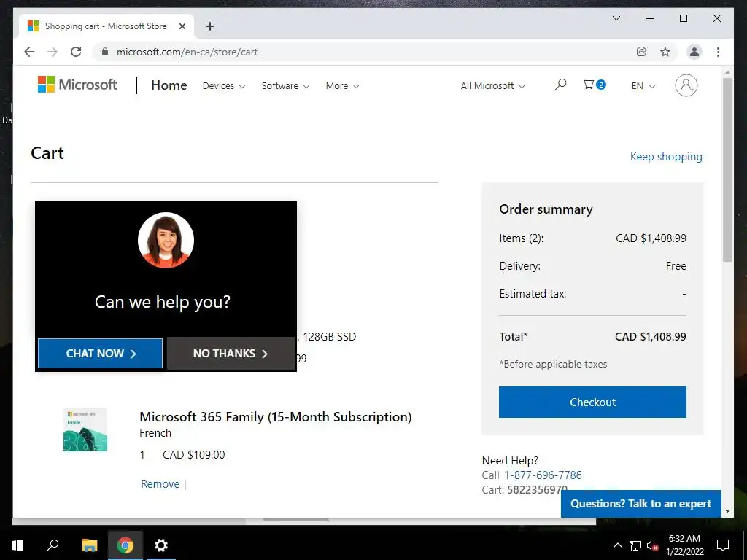Open the notification center icon
The height and width of the screenshot is (560, 747).
723,545
